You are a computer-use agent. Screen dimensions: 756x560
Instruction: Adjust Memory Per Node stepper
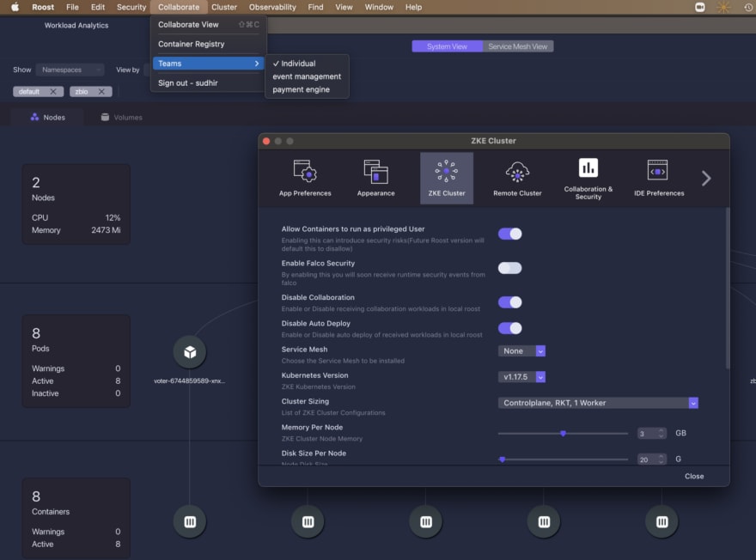tap(661, 433)
